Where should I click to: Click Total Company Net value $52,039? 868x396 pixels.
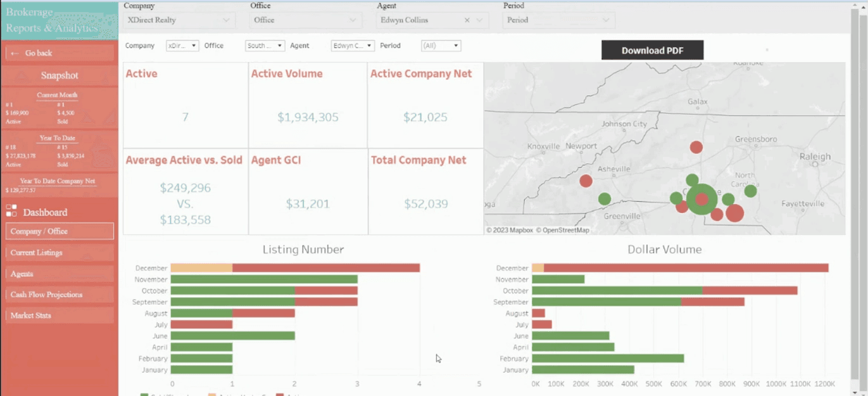tap(425, 204)
